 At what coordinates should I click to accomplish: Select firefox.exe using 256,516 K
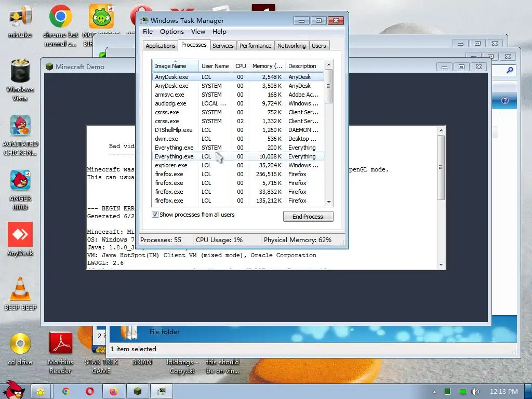point(238,174)
